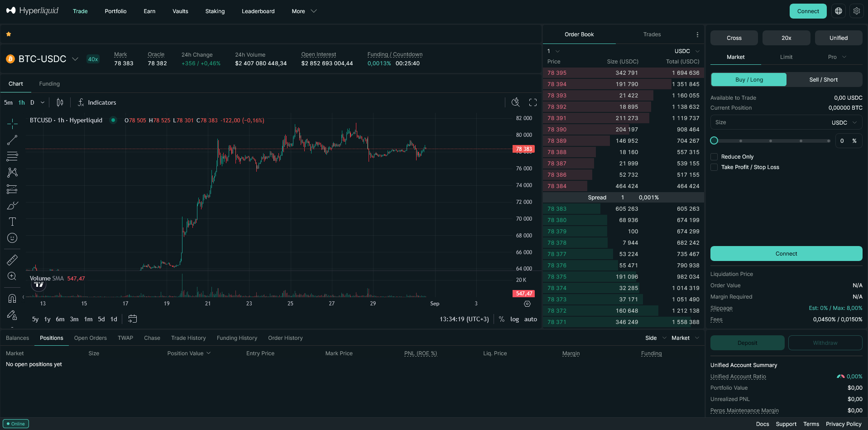Open order book price grouping dropdown
Viewport: 868px width, 430px height.
553,51
